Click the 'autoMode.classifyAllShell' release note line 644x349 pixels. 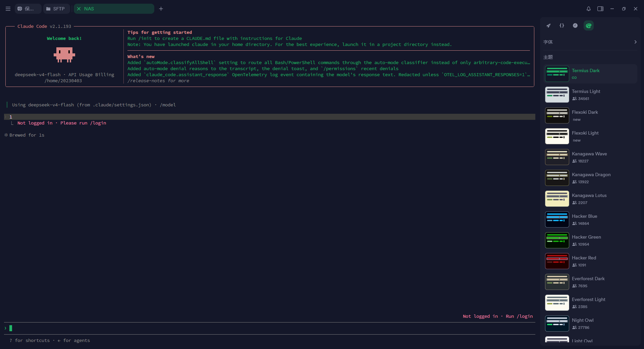pyautogui.click(x=329, y=63)
